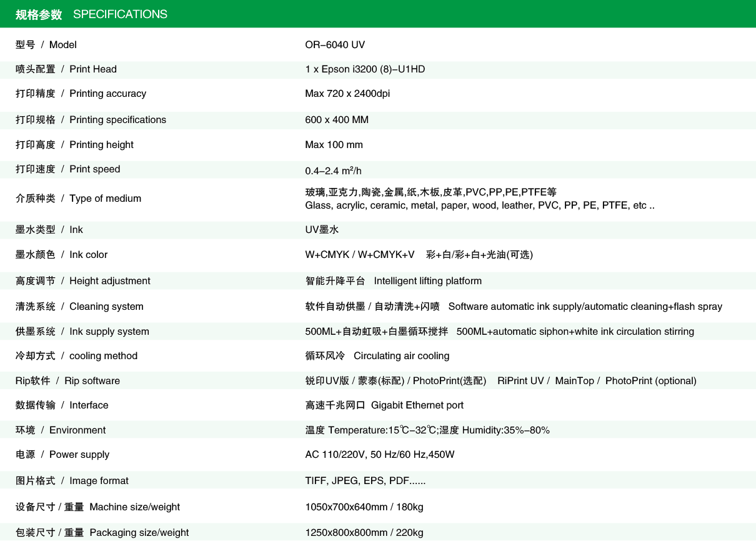Viewport: 756px width, 544px height.
Task: Click the Temperature:15℃-32℃ humidity value
Action: pos(427,430)
